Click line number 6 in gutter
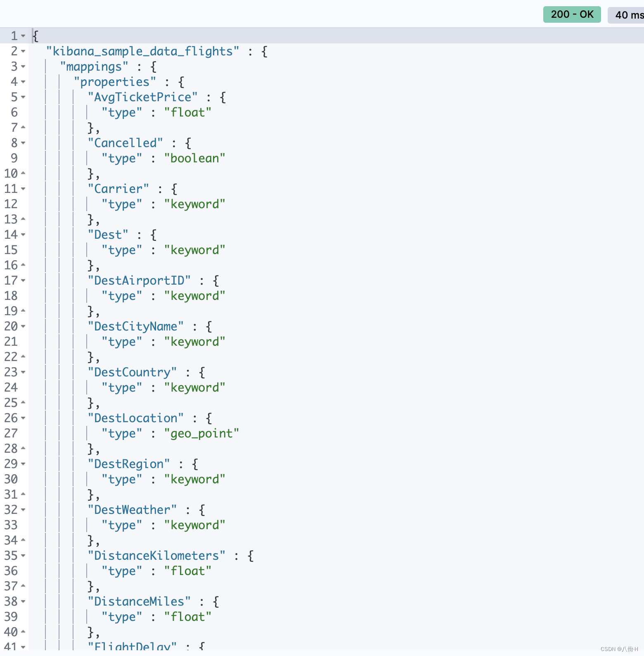The height and width of the screenshot is (656, 644). [x=14, y=112]
